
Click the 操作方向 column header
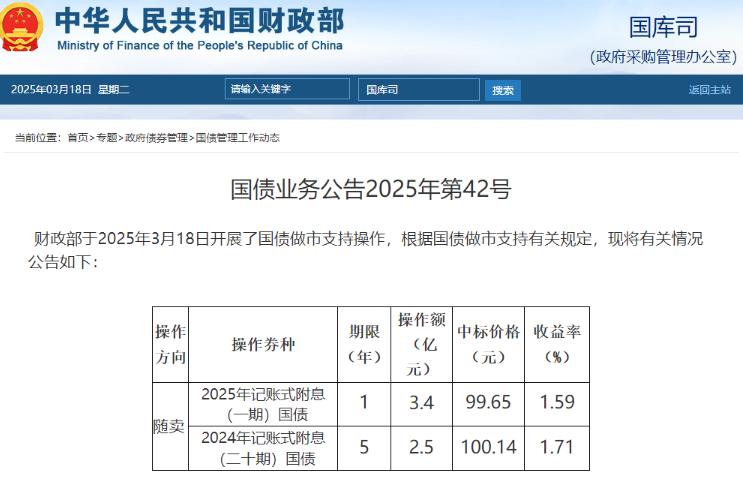tap(170, 344)
